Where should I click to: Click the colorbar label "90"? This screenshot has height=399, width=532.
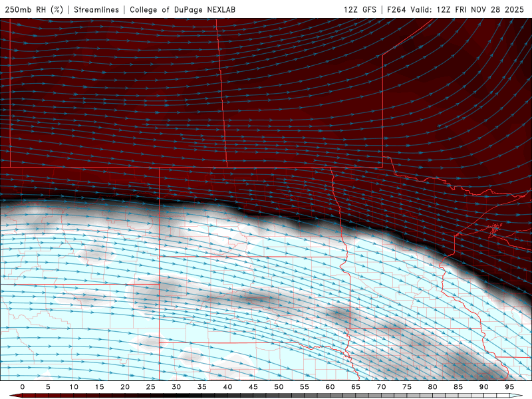click(483, 387)
